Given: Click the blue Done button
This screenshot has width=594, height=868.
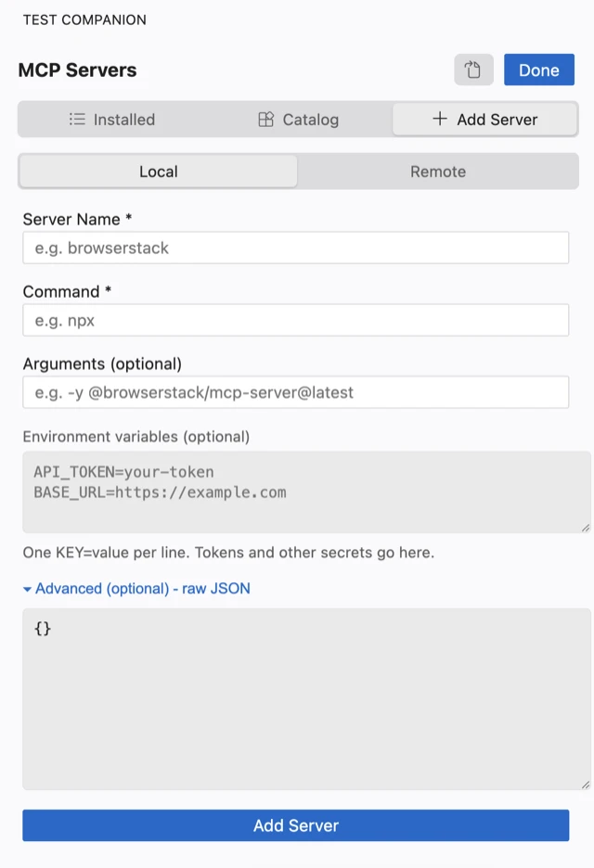Looking at the screenshot, I should [539, 70].
